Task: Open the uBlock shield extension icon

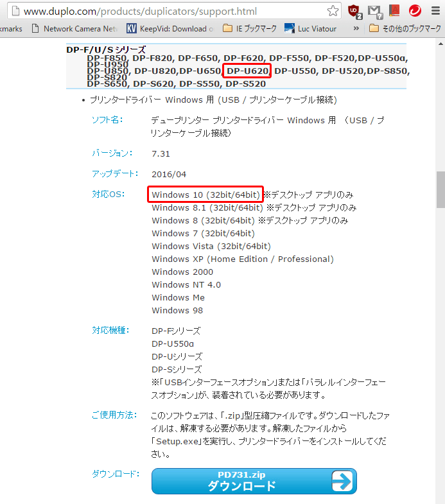Action: (x=354, y=12)
